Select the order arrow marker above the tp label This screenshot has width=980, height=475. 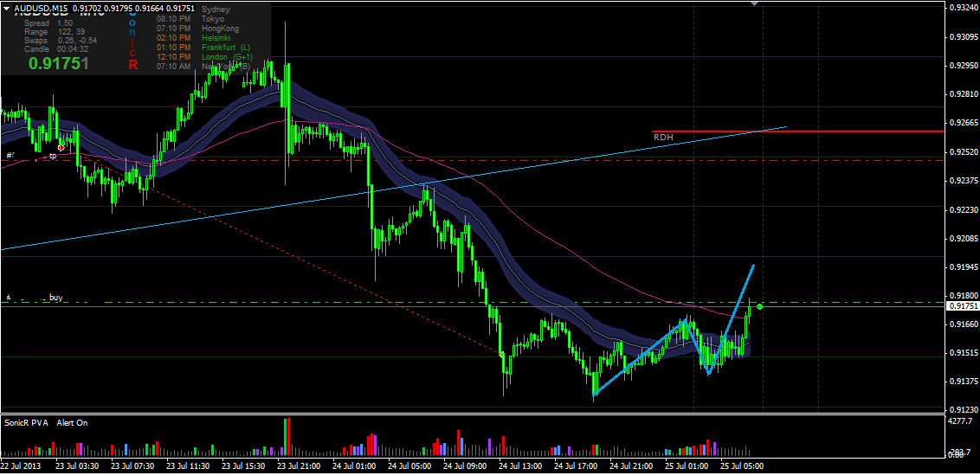pos(61,147)
